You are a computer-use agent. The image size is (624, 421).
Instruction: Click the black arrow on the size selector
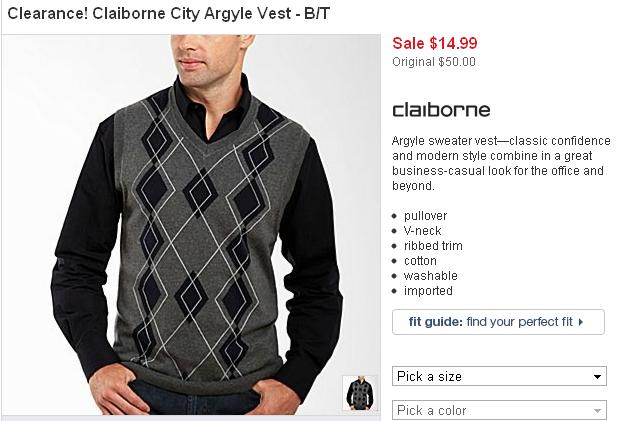597,376
